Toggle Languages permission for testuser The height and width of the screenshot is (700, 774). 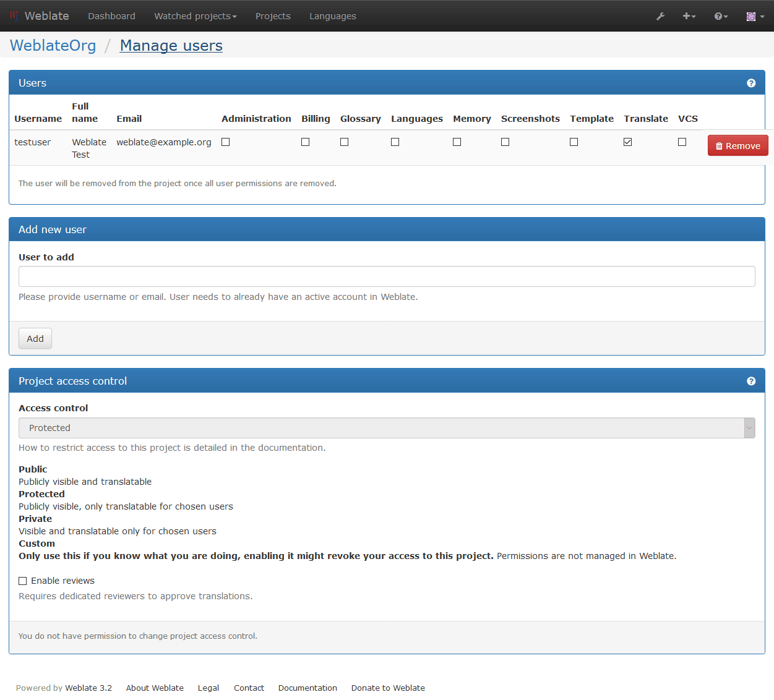395,142
